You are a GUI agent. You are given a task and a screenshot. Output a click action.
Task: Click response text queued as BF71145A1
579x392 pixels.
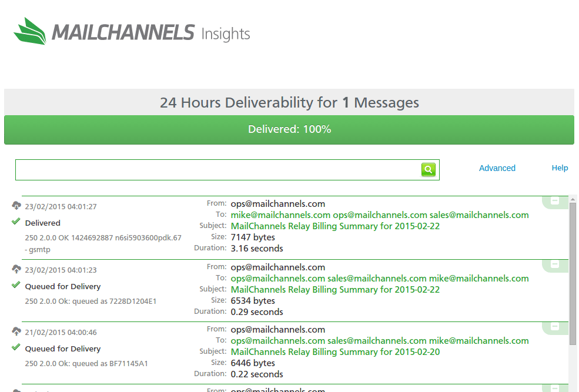tap(86, 364)
